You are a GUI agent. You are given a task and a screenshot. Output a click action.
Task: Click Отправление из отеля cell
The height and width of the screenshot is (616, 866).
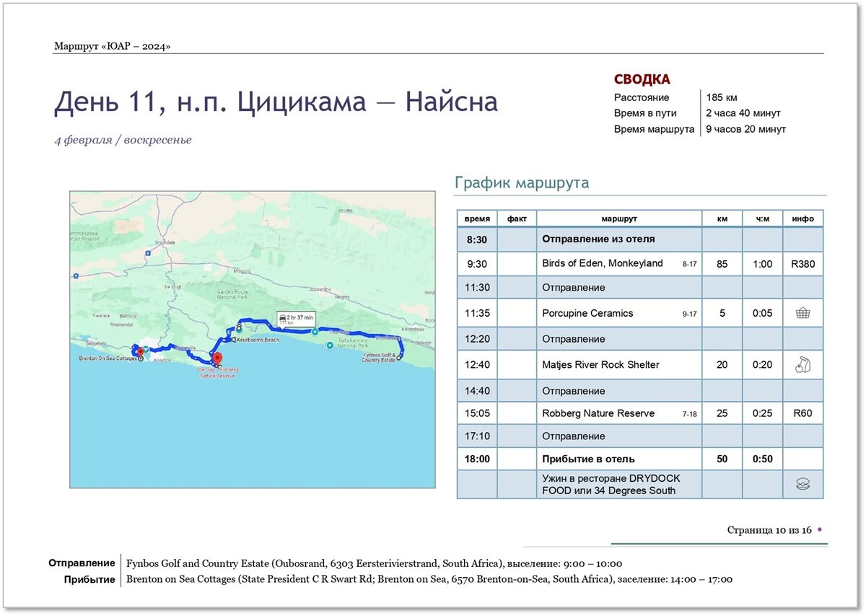[x=619, y=239]
